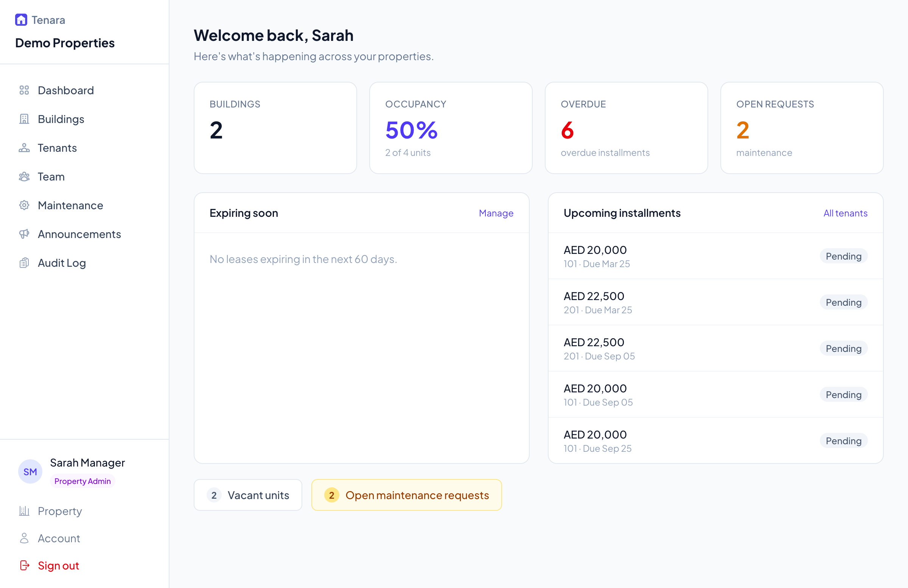Open the Buildings section icon
The image size is (908, 588).
click(x=25, y=119)
